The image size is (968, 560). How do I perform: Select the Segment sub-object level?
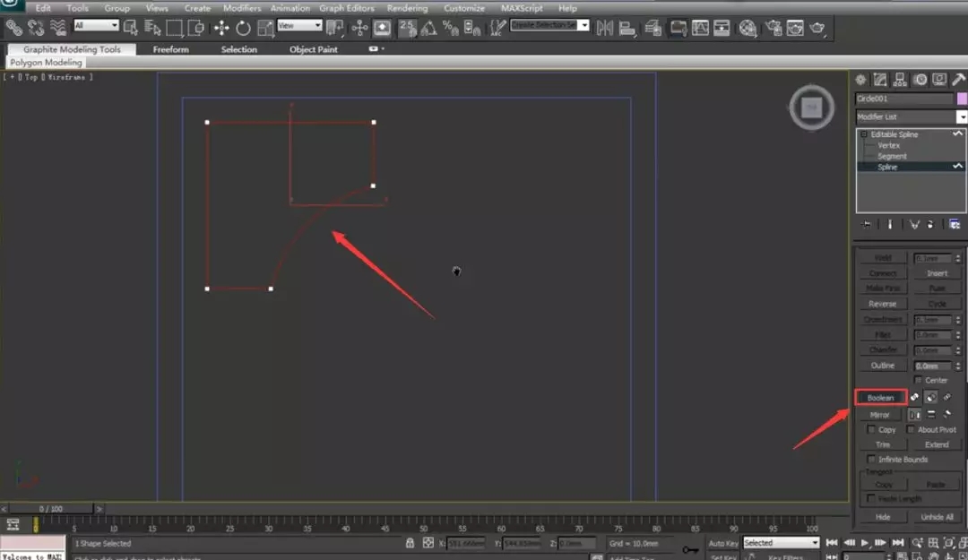click(x=892, y=156)
